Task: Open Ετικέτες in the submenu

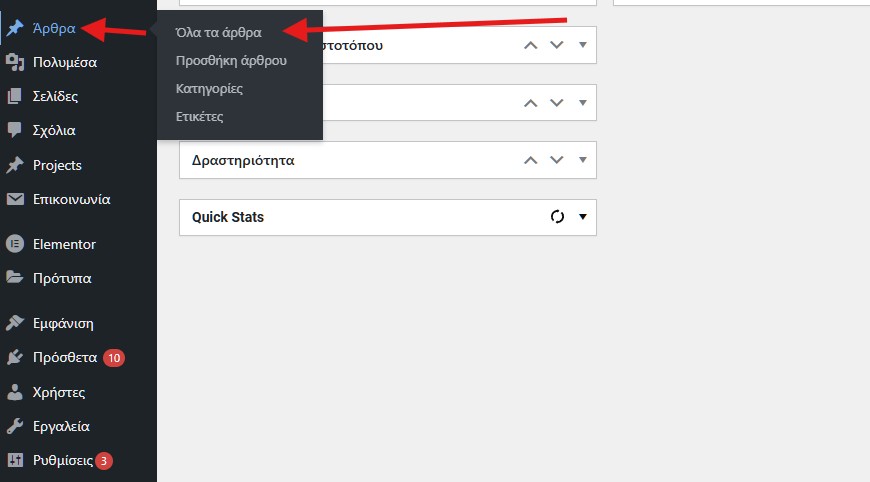Action: [199, 116]
